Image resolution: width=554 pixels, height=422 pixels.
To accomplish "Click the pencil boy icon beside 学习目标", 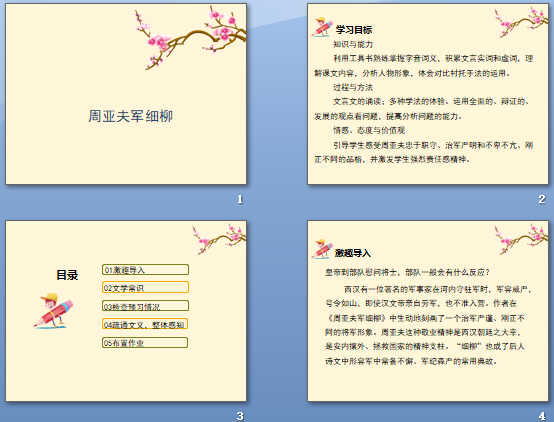I will click(x=322, y=27).
